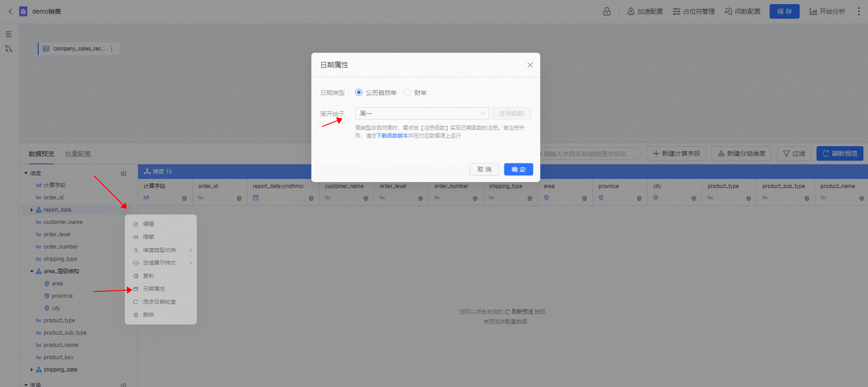Image resolution: width=868 pixels, height=387 pixels.
Task: Open the 周开始于 dropdown showing 周一
Action: 422,113
